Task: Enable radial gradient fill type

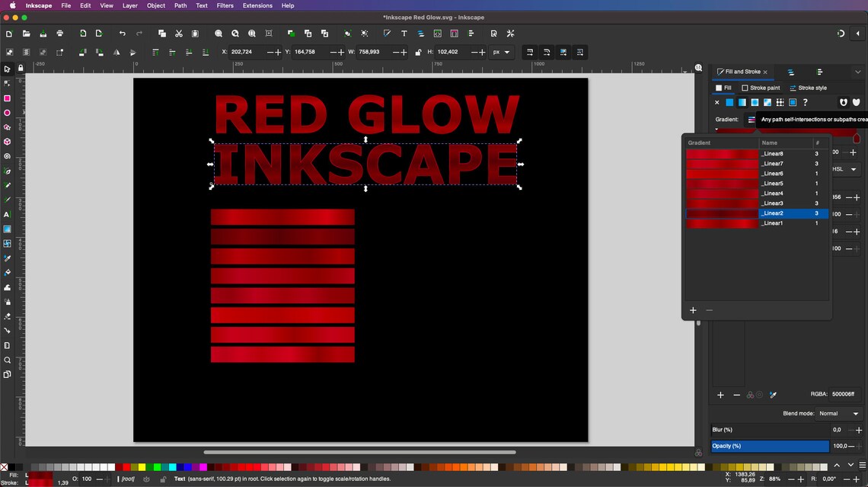Action: tap(753, 102)
